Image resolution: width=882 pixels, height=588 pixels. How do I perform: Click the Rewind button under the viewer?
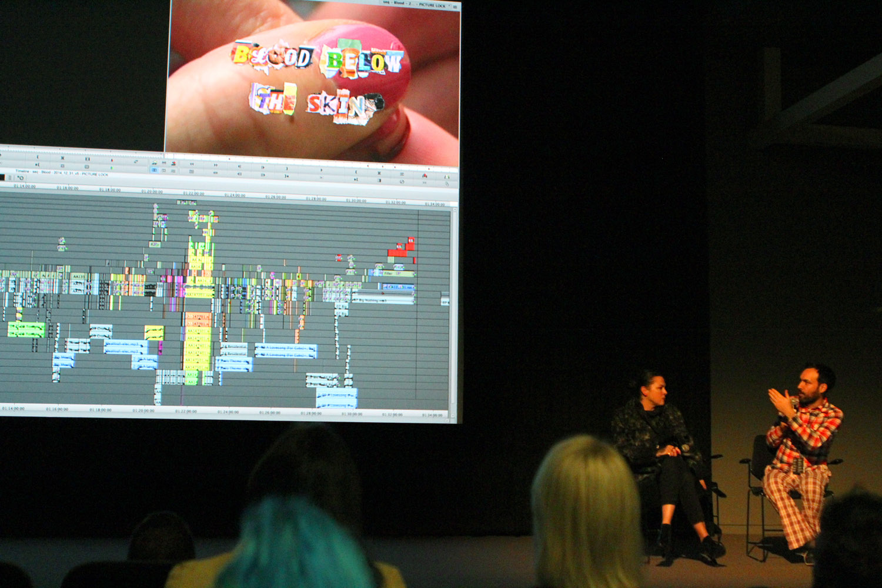191,164
